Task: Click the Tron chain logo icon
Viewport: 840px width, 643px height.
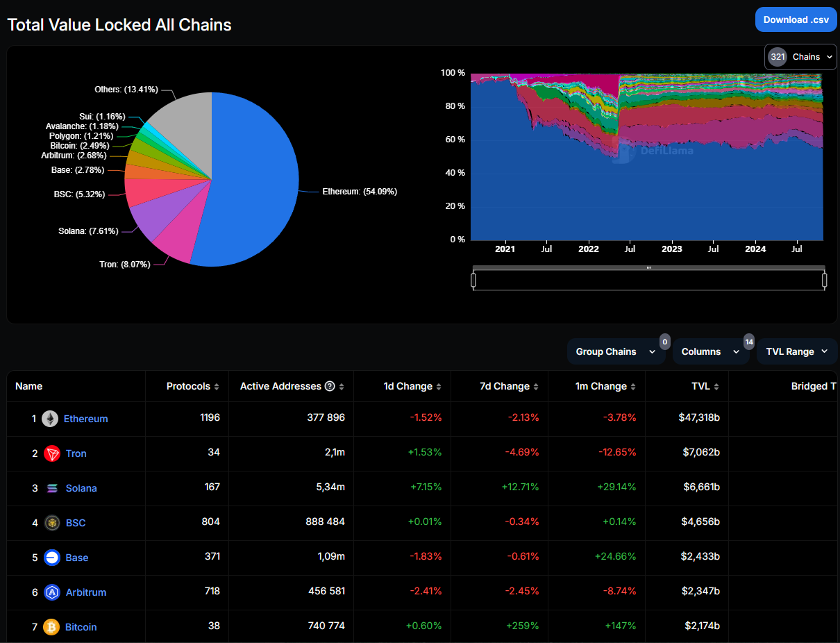Action: pyautogui.click(x=52, y=453)
